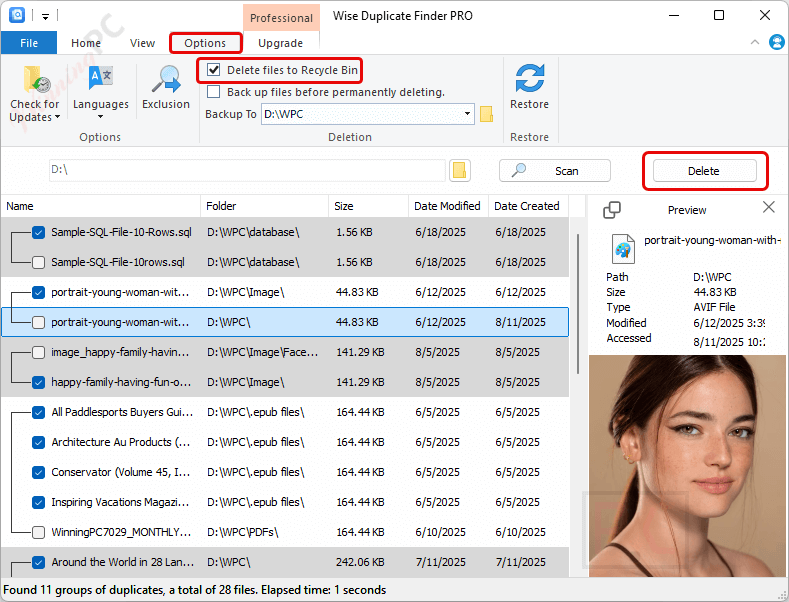Uncheck Architecture Au Products checkbox
The width and height of the screenshot is (789, 602).
[38, 442]
